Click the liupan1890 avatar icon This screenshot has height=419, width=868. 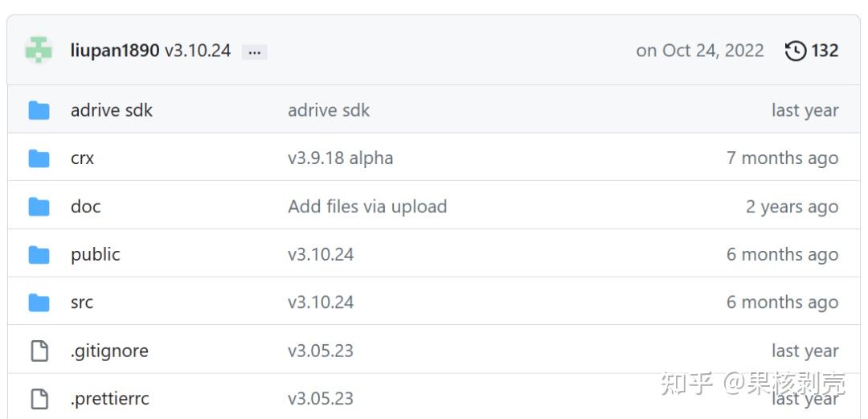[39, 50]
